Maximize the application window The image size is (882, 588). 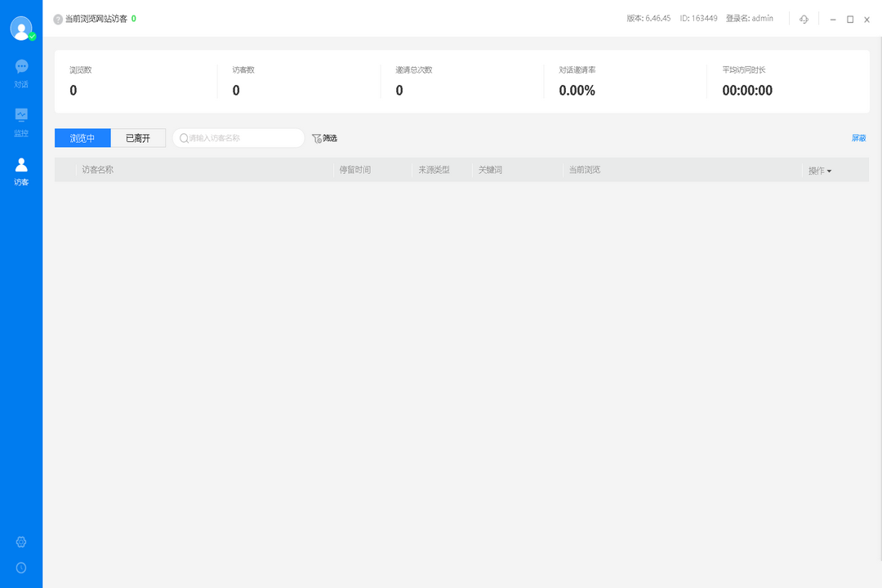[x=849, y=19]
